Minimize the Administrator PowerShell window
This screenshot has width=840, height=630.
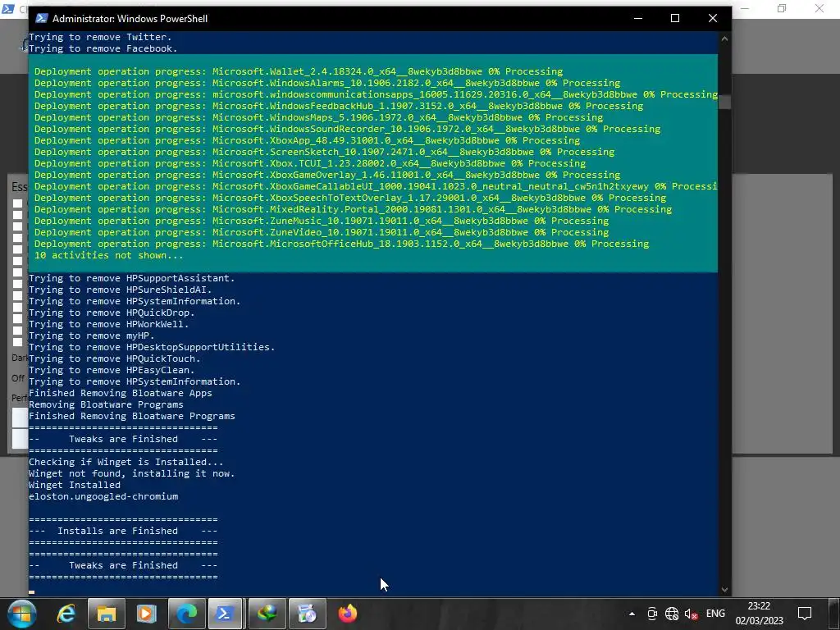638,18
